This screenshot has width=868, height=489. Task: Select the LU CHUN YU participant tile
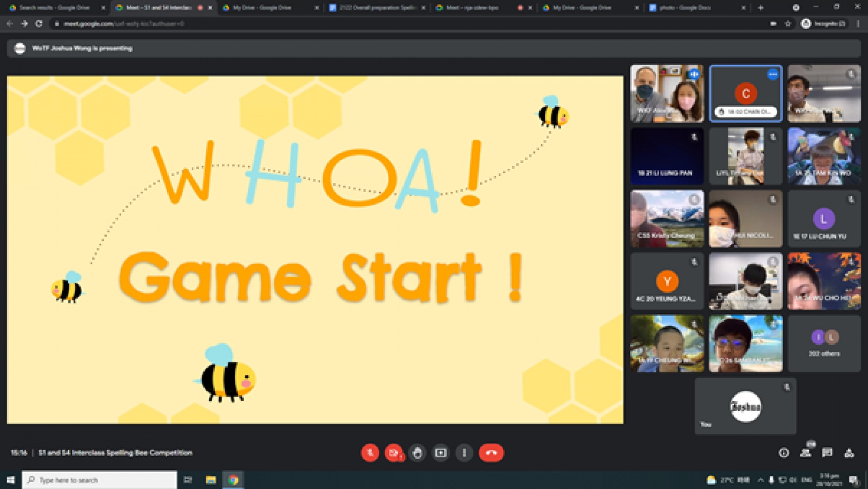824,219
